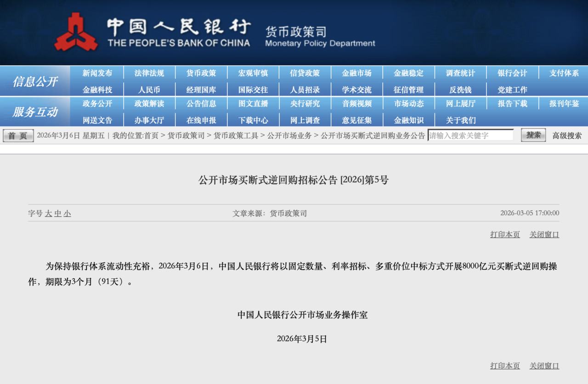Open 货币政策 from the navigation bar
Image resolution: width=588 pixels, height=384 pixels.
pyautogui.click(x=201, y=73)
